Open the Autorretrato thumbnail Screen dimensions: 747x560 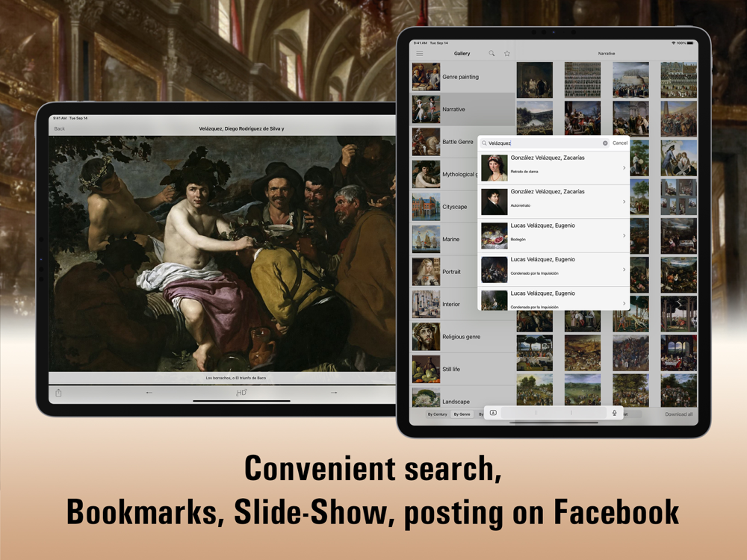[x=494, y=202]
